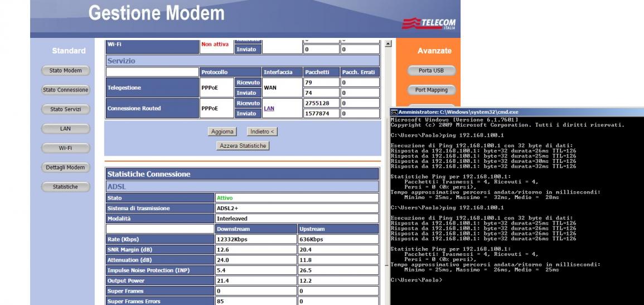Viewport: 644px width, 305px height.
Task: Click the statistics panel scroll-up arrow
Action: 388,44
